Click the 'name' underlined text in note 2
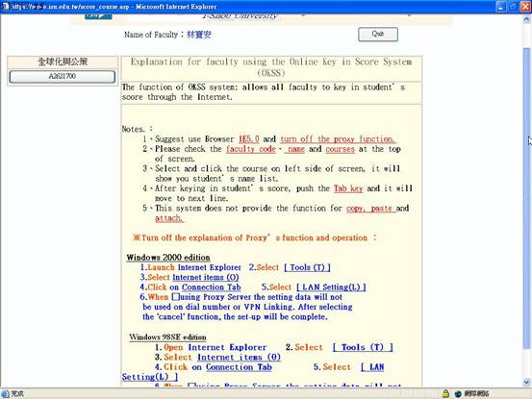Image resolution: width=532 pixels, height=399 pixels. 294,149
